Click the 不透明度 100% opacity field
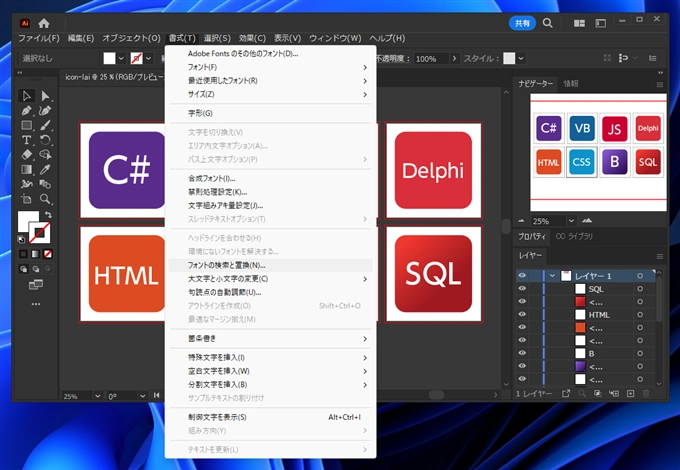The width and height of the screenshot is (680, 470). point(430,59)
